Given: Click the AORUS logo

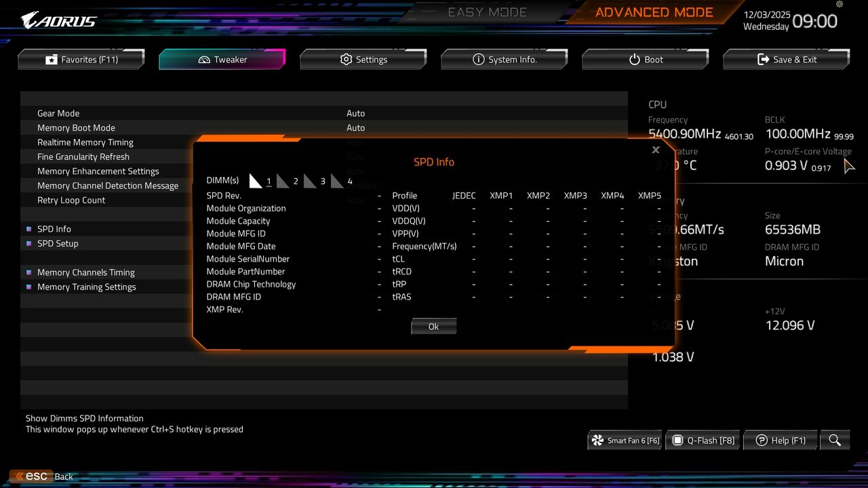Looking at the screenshot, I should coord(58,19).
